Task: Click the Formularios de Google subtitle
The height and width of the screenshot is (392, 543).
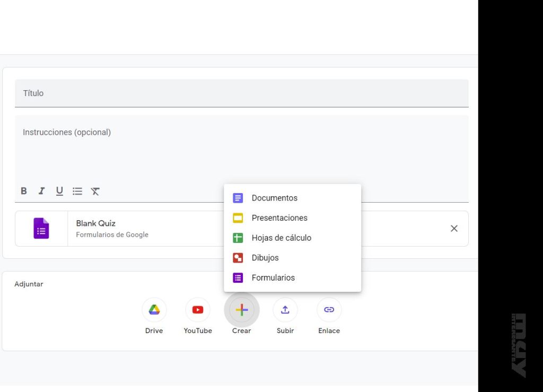Action: pyautogui.click(x=112, y=235)
